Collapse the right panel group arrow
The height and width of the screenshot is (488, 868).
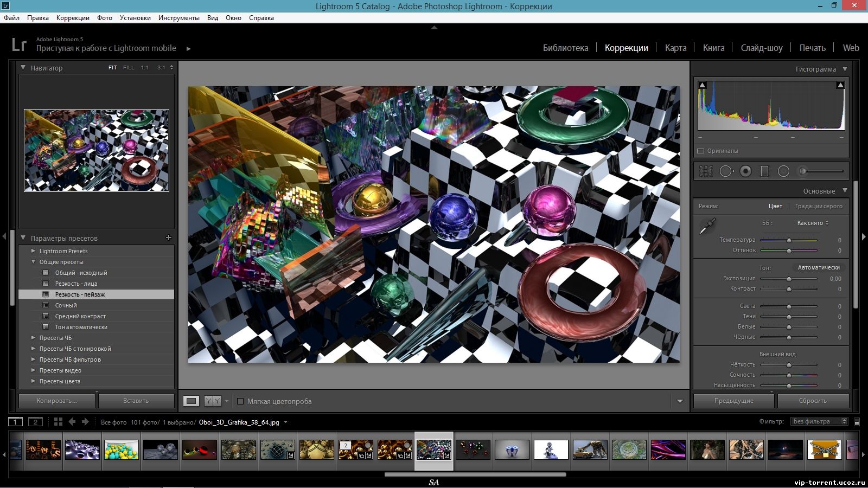point(864,236)
